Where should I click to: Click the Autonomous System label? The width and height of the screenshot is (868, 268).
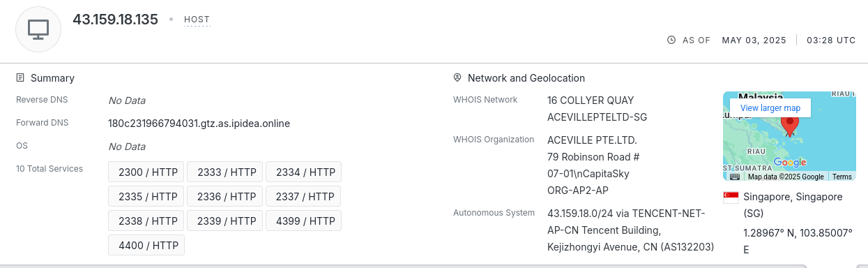pos(494,213)
